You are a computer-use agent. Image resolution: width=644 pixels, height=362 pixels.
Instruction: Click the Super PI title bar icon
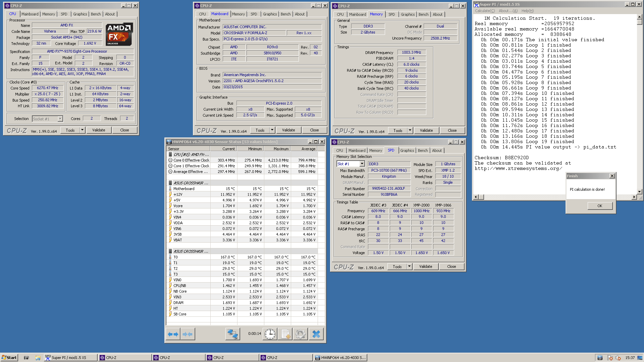pyautogui.click(x=476, y=4)
